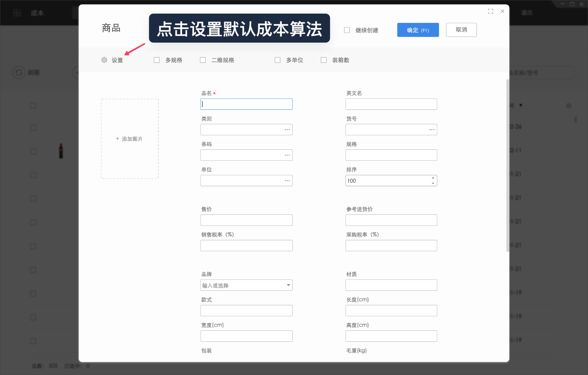The height and width of the screenshot is (375, 588).
Task: Check the 继续创建 checkbox
Action: click(346, 30)
